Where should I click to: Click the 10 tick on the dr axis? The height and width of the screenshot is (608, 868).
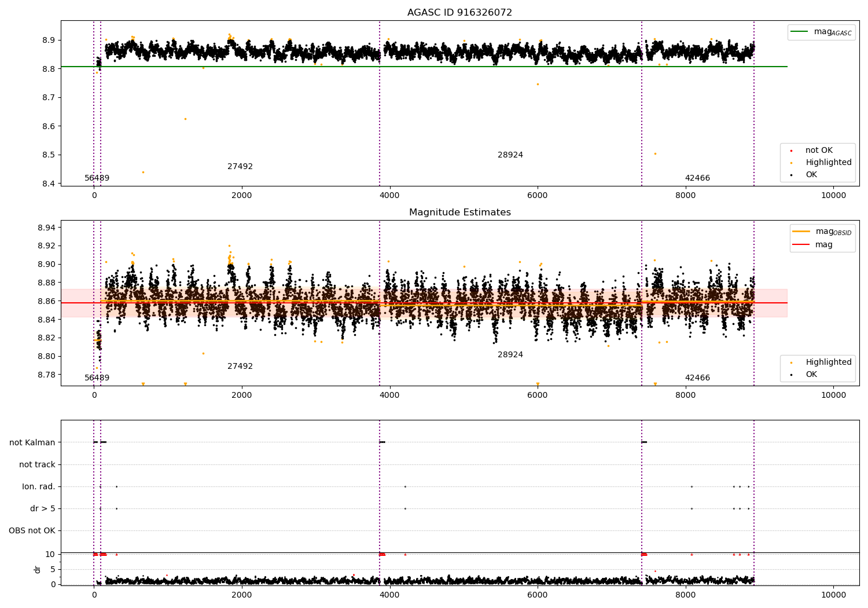(50, 554)
